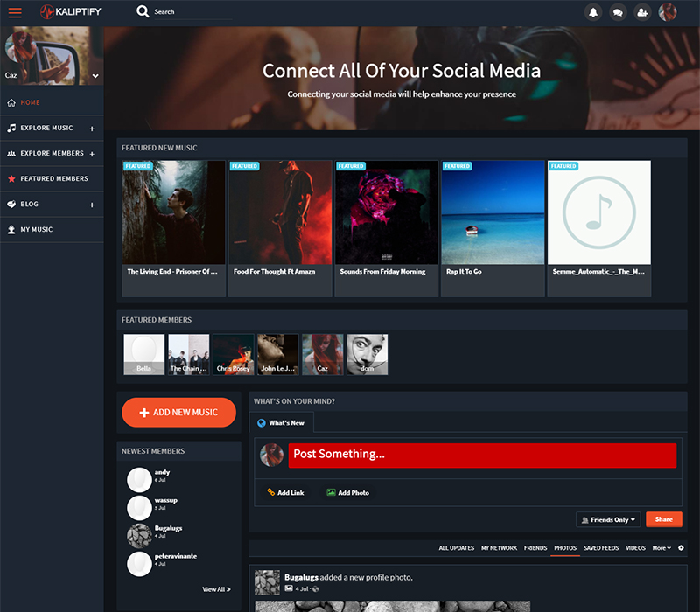Expand the Caz profile chevron

[x=95, y=76]
